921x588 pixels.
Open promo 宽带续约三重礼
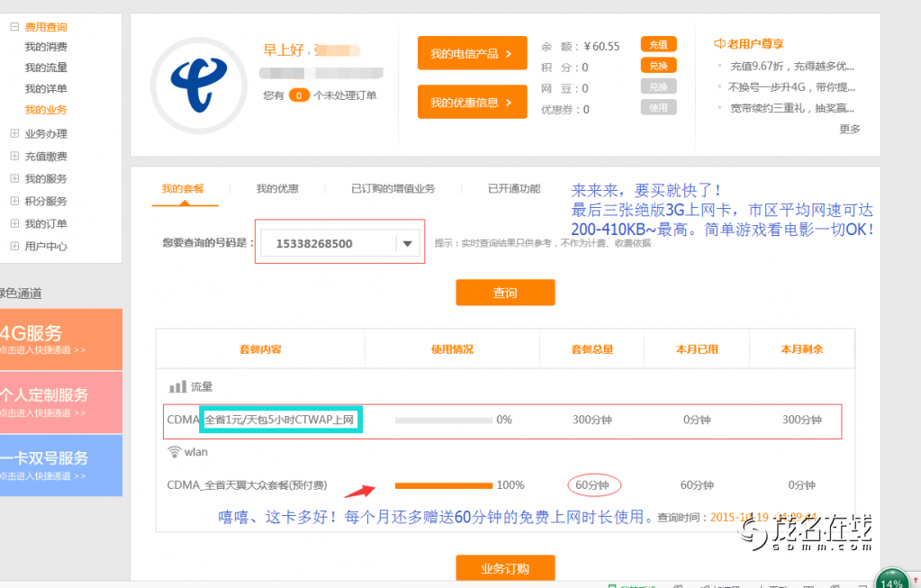[x=791, y=108]
